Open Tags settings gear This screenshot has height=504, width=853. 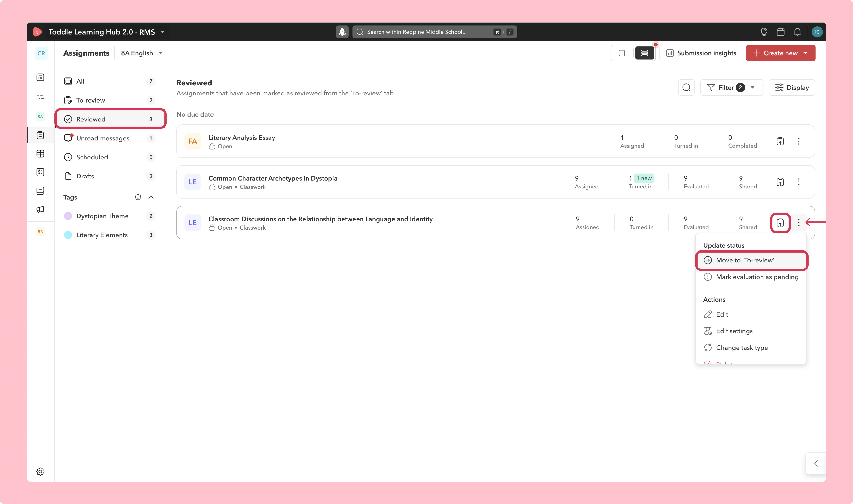click(x=138, y=197)
